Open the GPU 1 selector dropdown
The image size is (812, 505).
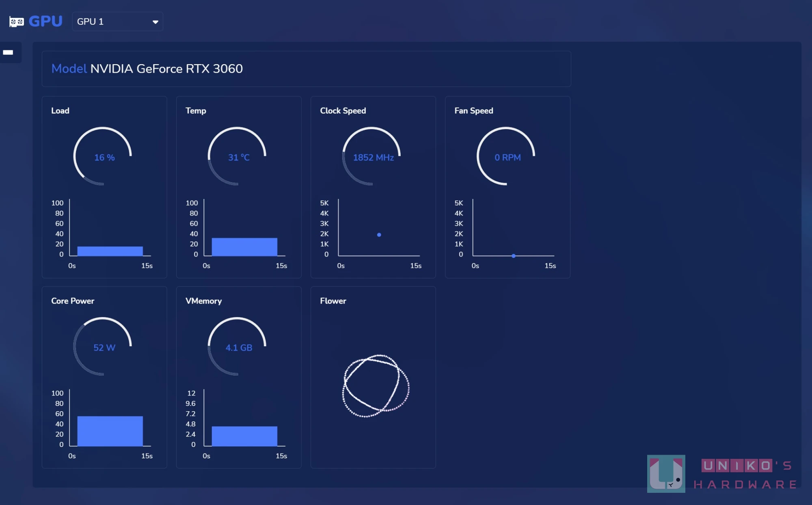[x=117, y=22]
